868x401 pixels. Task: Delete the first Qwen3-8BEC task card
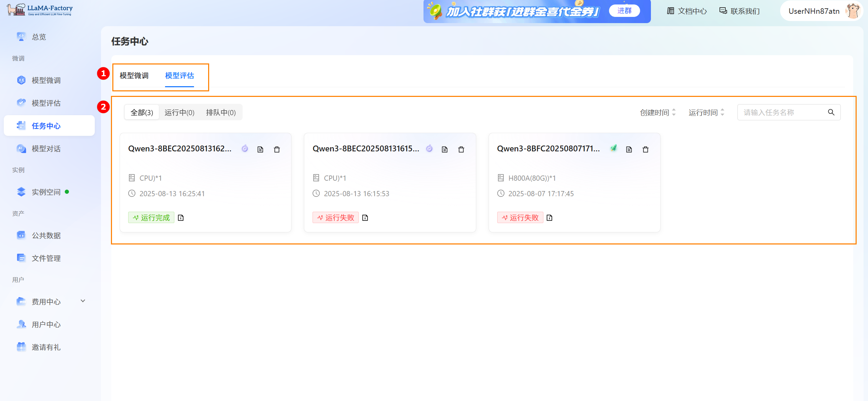[277, 149]
